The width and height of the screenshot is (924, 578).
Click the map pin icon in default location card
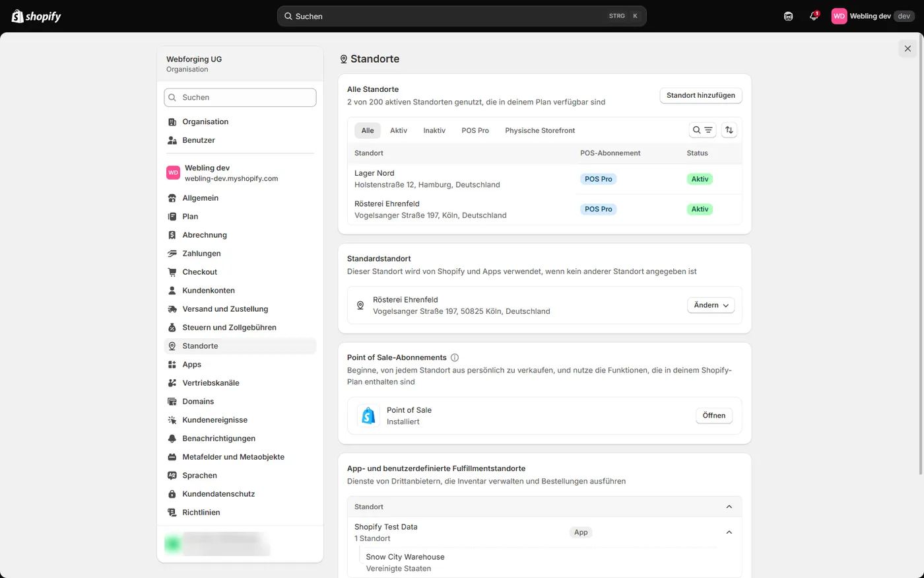click(360, 305)
